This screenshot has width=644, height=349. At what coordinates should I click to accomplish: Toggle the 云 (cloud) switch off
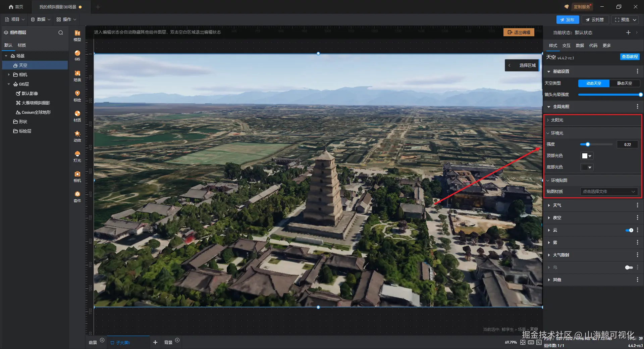(629, 230)
